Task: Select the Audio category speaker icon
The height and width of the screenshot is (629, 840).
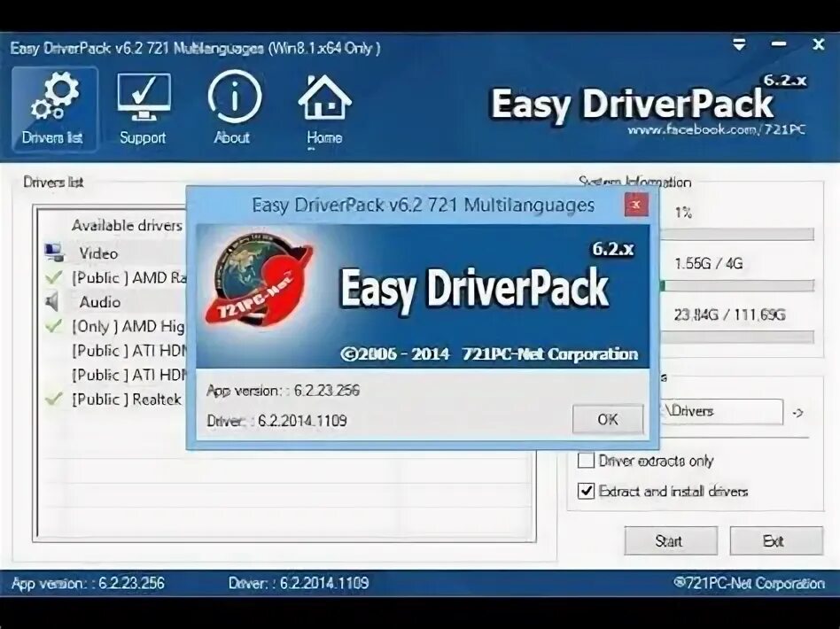Action: coord(52,301)
